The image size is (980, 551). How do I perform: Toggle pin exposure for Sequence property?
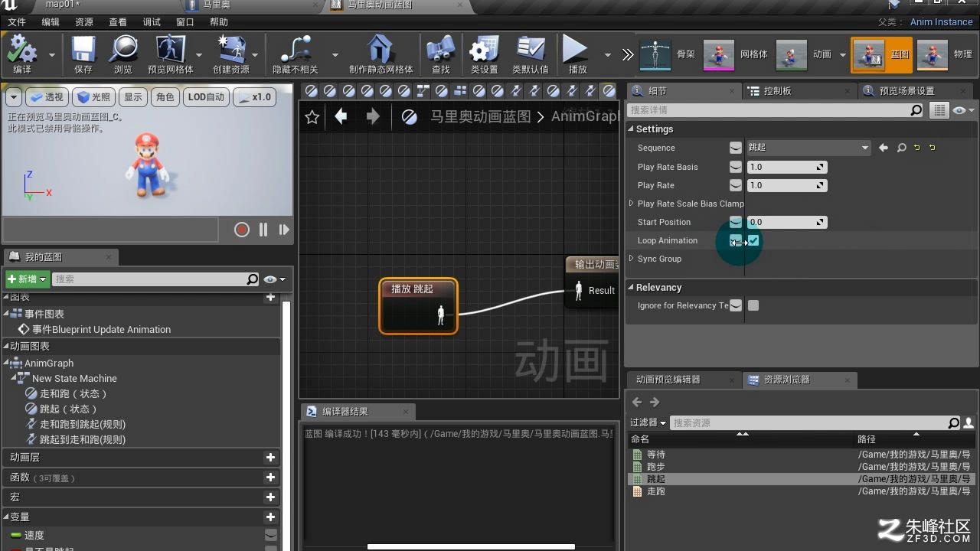point(735,148)
